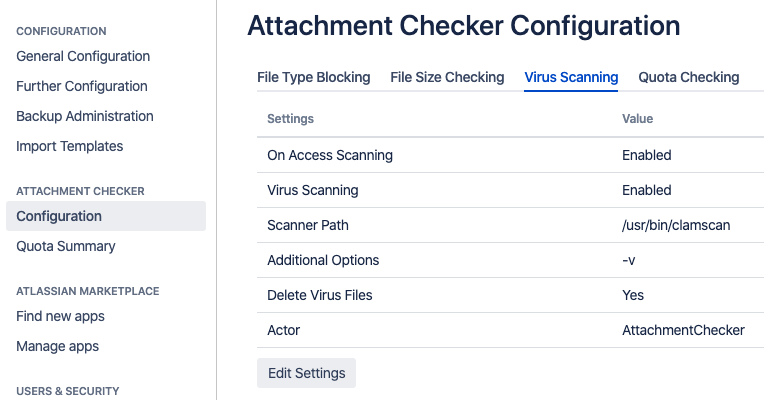Image resolution: width=764 pixels, height=400 pixels.
Task: Click the On Access Scanning setting row
Action: (x=330, y=155)
